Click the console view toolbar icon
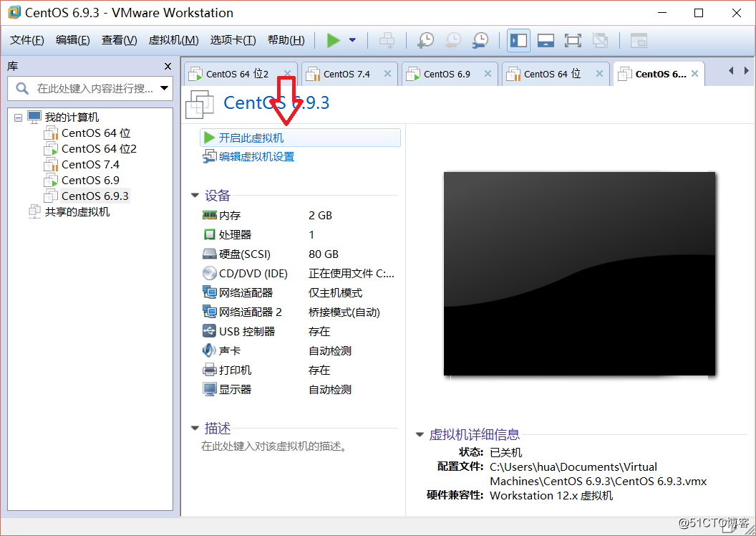756x536 pixels. 639,40
